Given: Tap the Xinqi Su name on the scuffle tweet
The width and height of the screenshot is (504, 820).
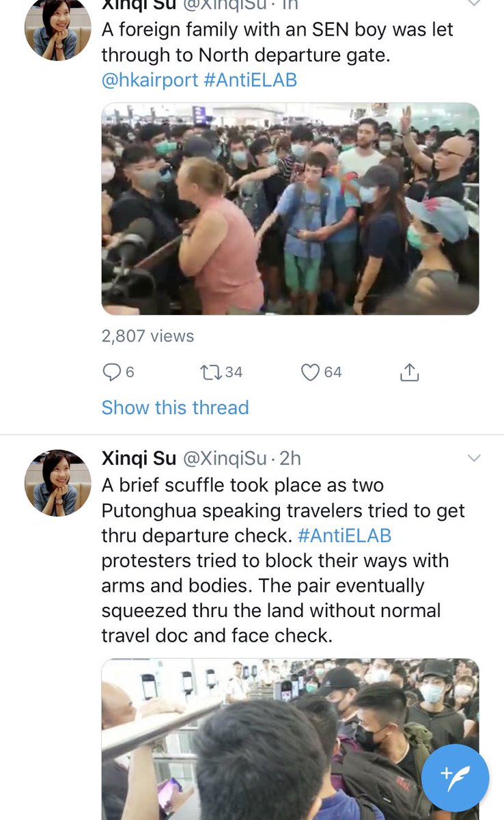Looking at the screenshot, I should click(x=139, y=458).
